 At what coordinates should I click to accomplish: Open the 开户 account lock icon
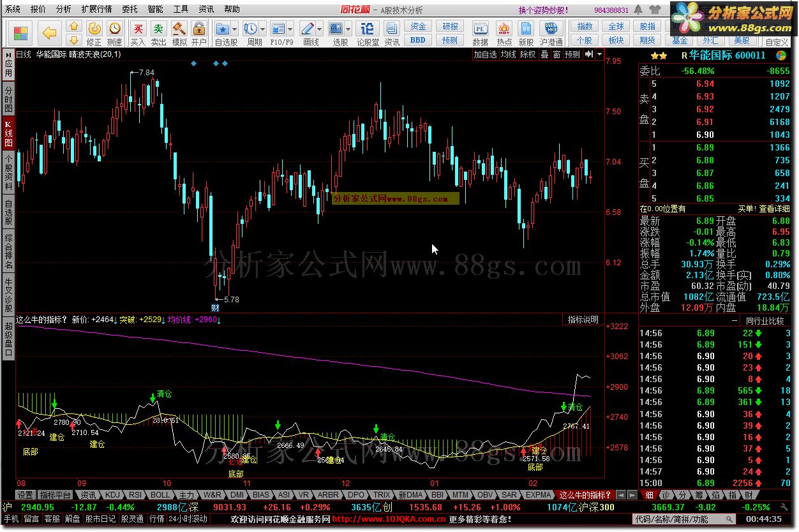199,33
